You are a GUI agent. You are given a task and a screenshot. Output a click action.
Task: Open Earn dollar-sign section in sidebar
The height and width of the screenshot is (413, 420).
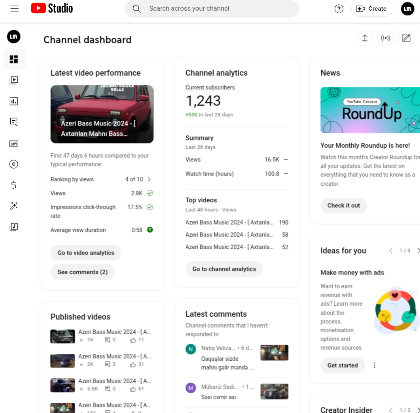(x=14, y=185)
